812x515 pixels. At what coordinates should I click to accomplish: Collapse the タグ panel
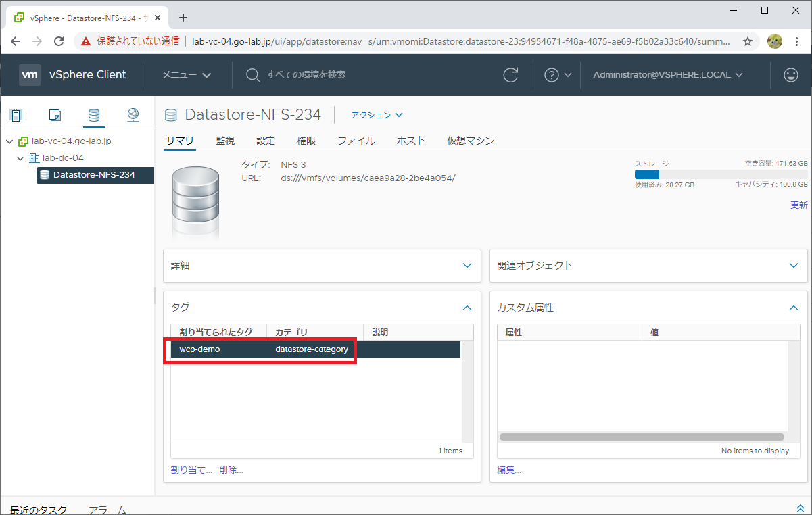point(467,308)
